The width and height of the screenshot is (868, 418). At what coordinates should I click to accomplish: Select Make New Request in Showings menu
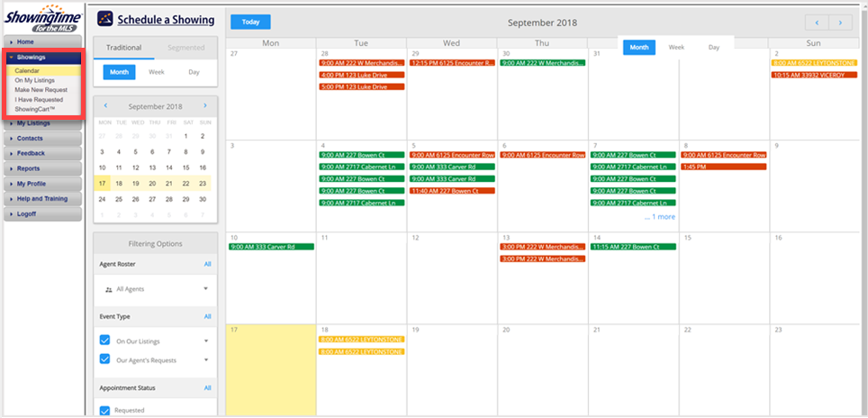click(x=40, y=90)
